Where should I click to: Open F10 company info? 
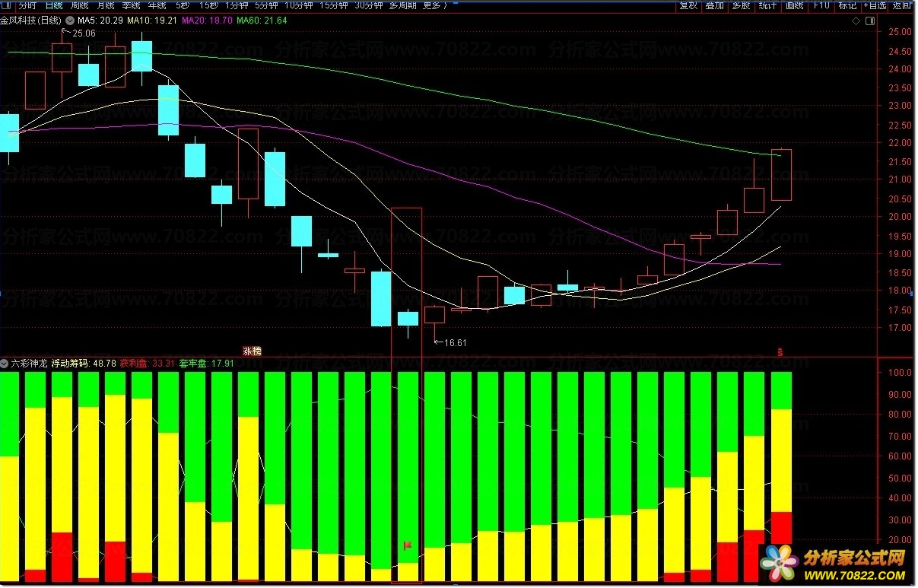821,5
